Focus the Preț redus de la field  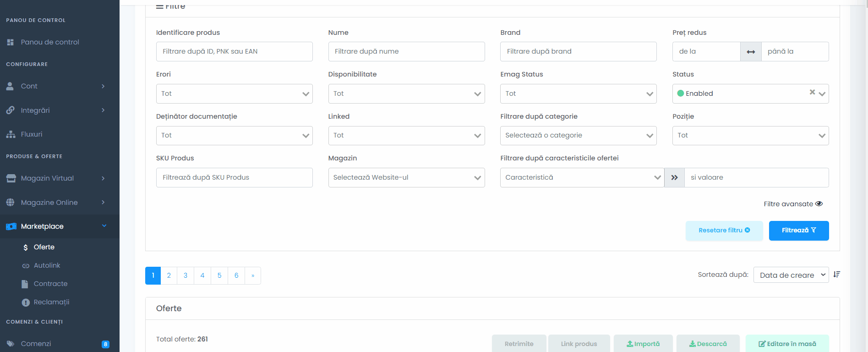click(x=706, y=52)
